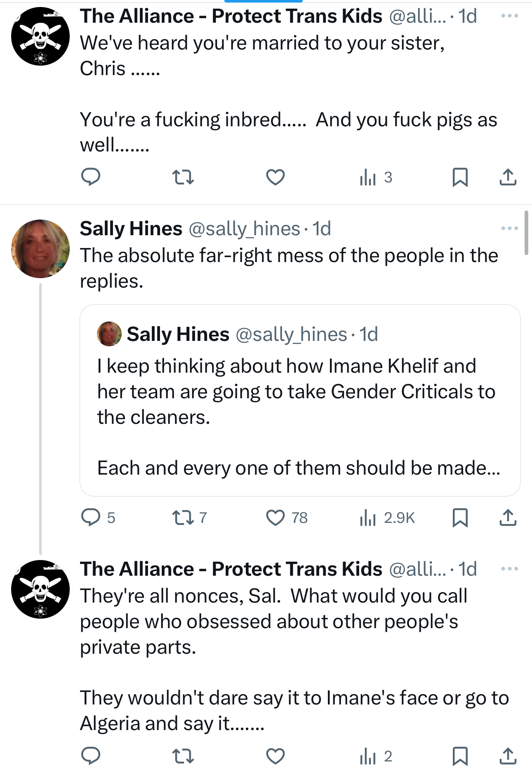Like the top tweet mentioning Chris
This screenshot has height=780, width=532.
coord(275,177)
